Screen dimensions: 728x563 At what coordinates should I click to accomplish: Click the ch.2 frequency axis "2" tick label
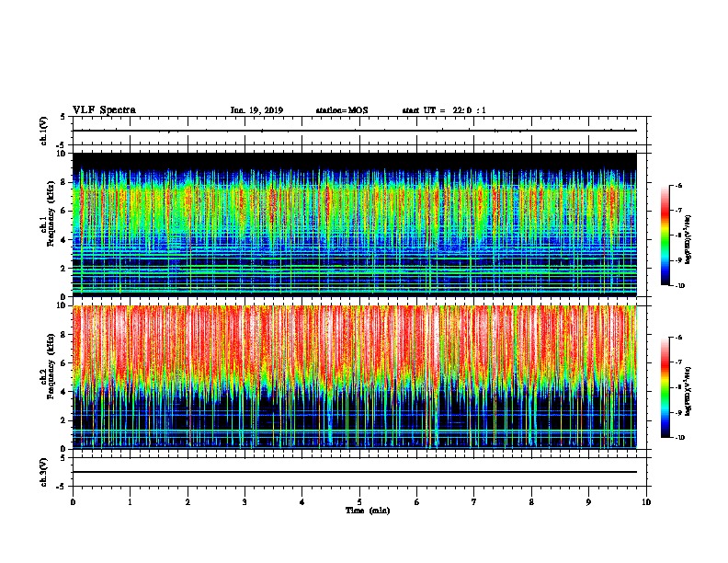tap(64, 420)
